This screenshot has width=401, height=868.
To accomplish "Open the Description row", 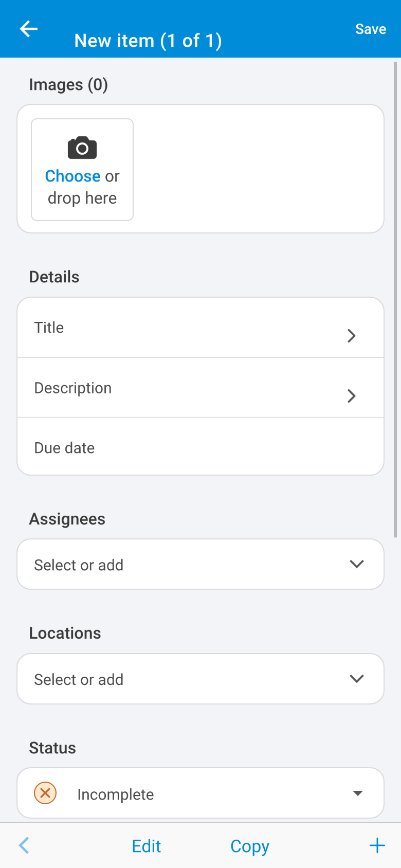I will (200, 388).
